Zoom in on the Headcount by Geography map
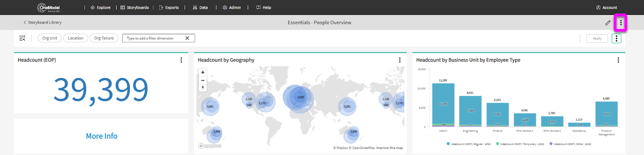Viewport: 644px width, 155px height. 203,72
